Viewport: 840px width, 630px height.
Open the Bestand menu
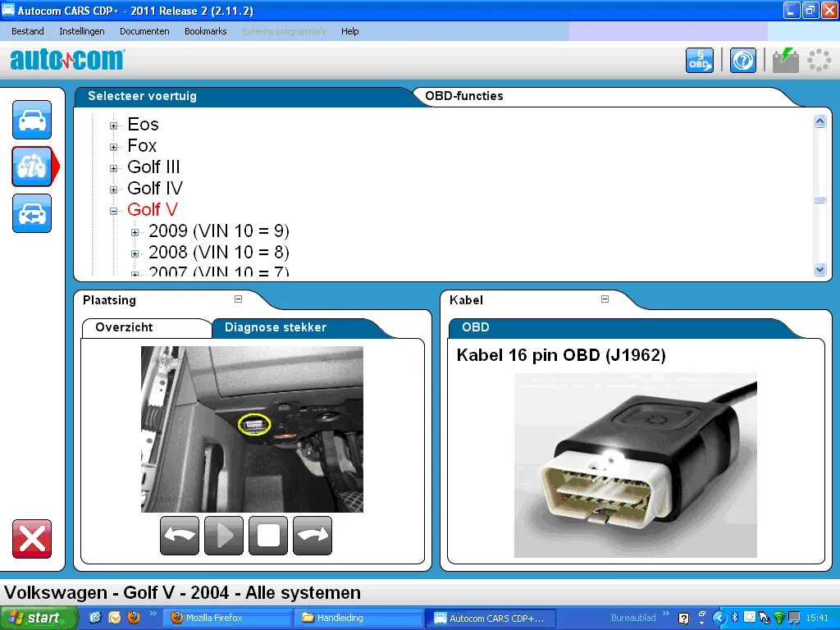tap(28, 31)
